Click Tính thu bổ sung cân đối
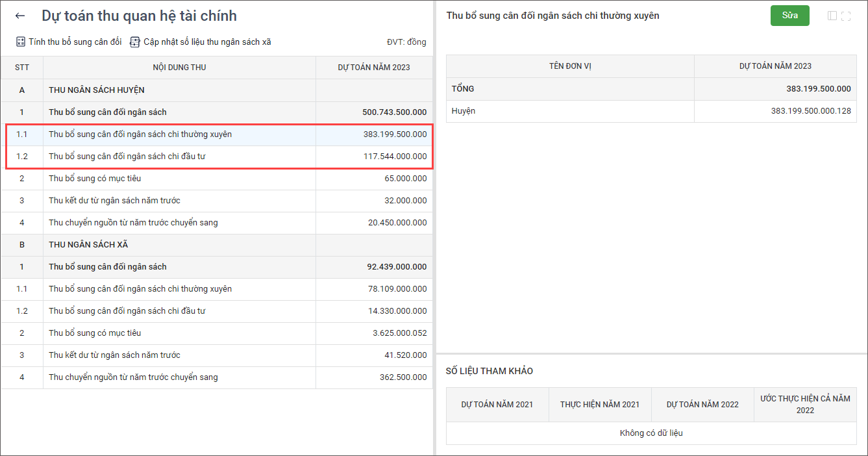This screenshot has height=456, width=868. pyautogui.click(x=75, y=42)
